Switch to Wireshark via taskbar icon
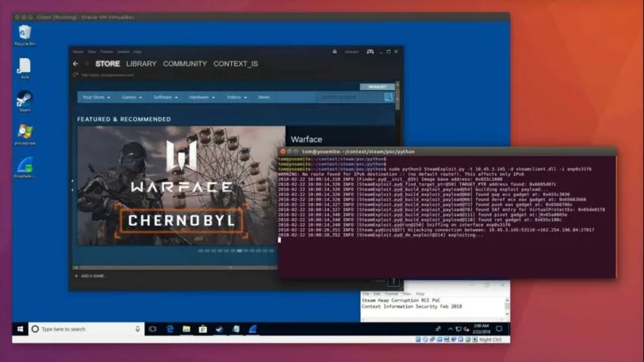The height and width of the screenshot is (362, 644). pyautogui.click(x=252, y=329)
